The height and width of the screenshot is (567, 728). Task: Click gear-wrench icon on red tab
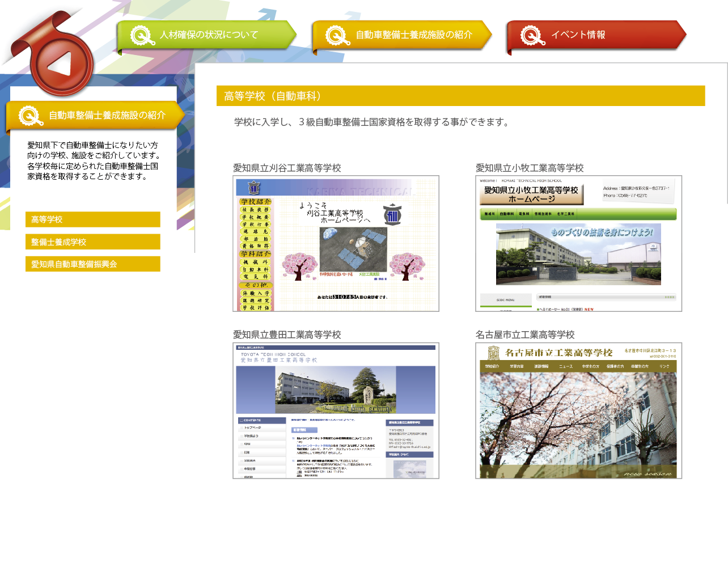532,36
